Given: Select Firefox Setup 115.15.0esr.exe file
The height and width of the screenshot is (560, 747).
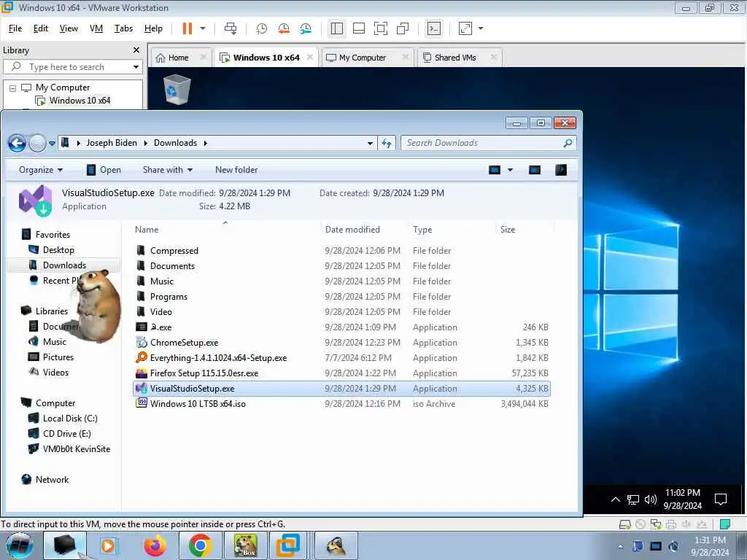Looking at the screenshot, I should click(204, 373).
